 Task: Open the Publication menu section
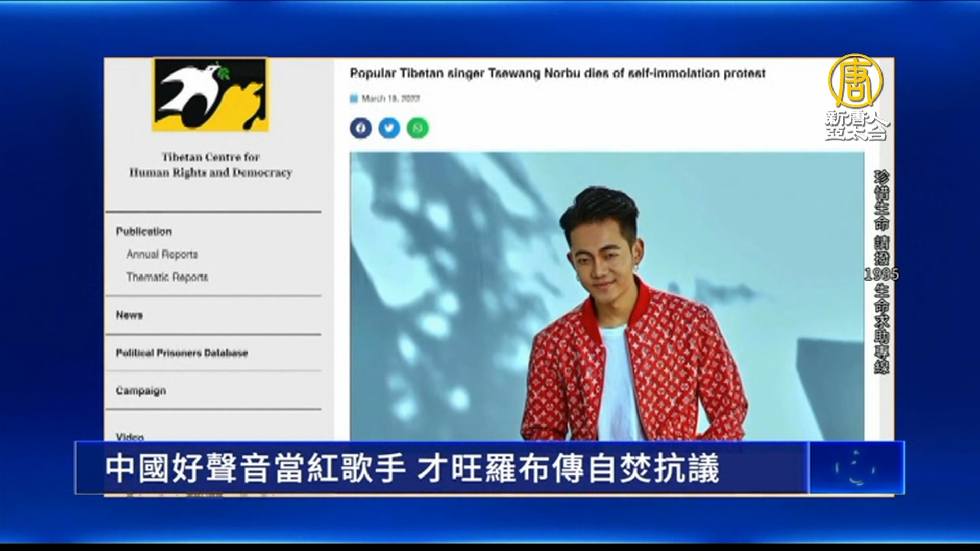point(144,232)
